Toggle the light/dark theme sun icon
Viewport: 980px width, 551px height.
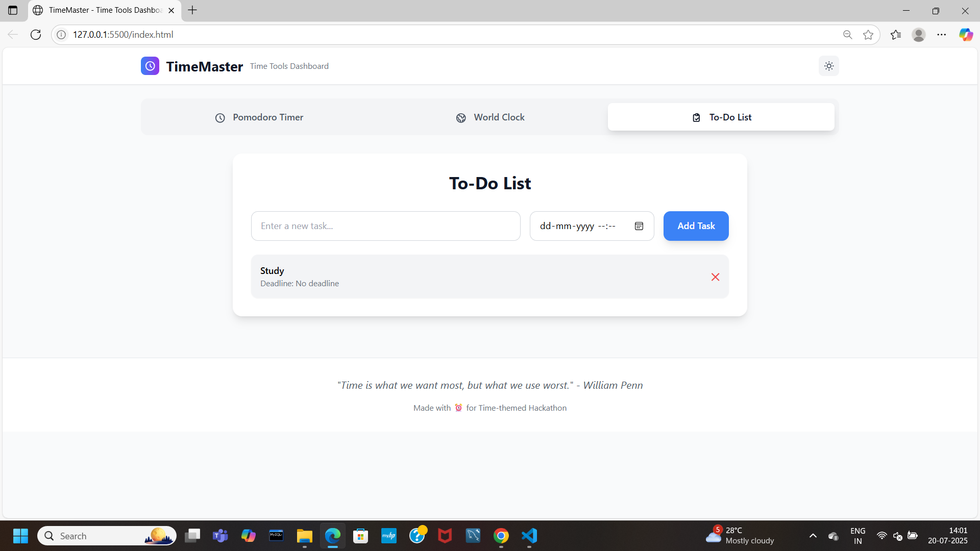point(828,66)
